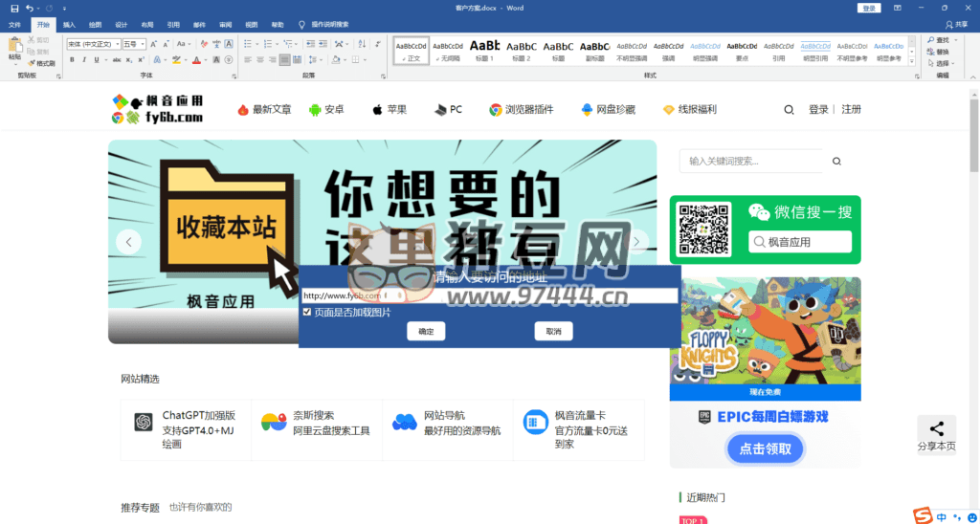Screen dimensions: 980x524
Task: Click the Paste (粘贴) clipboard icon
Action: click(x=14, y=50)
